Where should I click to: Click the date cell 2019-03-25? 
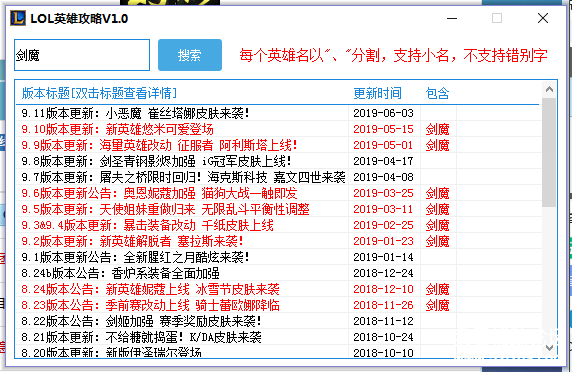pyautogui.click(x=383, y=193)
